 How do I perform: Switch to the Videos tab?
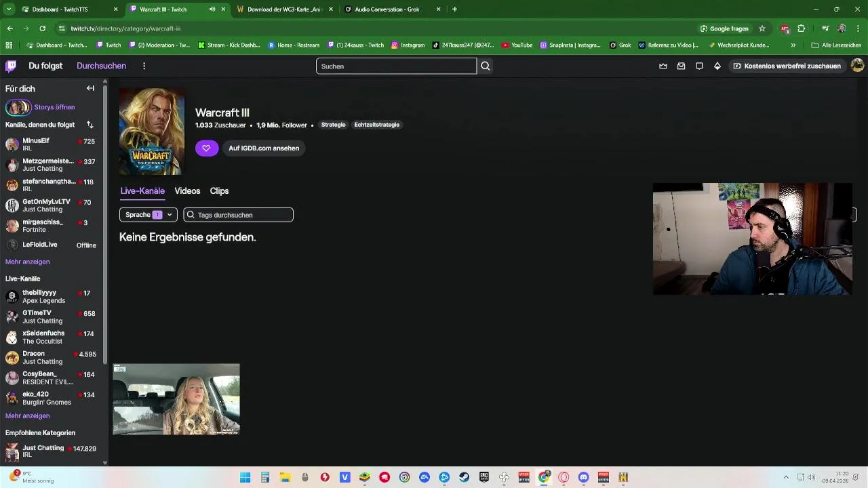tap(187, 191)
